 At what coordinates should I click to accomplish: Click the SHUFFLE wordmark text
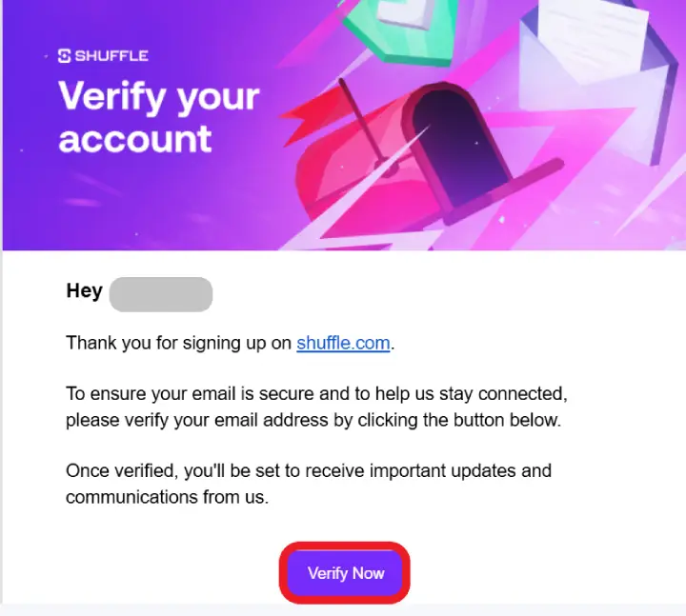(111, 56)
